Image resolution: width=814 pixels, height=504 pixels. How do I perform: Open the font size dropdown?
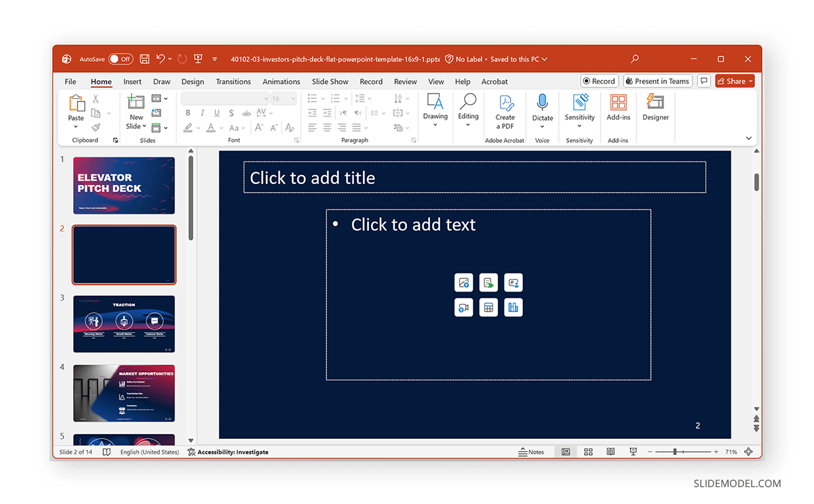click(x=292, y=98)
